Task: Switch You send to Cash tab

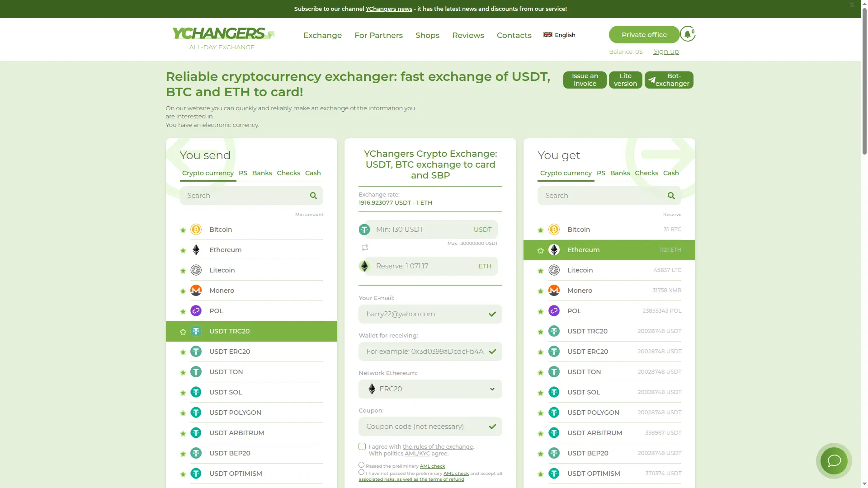Action: point(313,173)
